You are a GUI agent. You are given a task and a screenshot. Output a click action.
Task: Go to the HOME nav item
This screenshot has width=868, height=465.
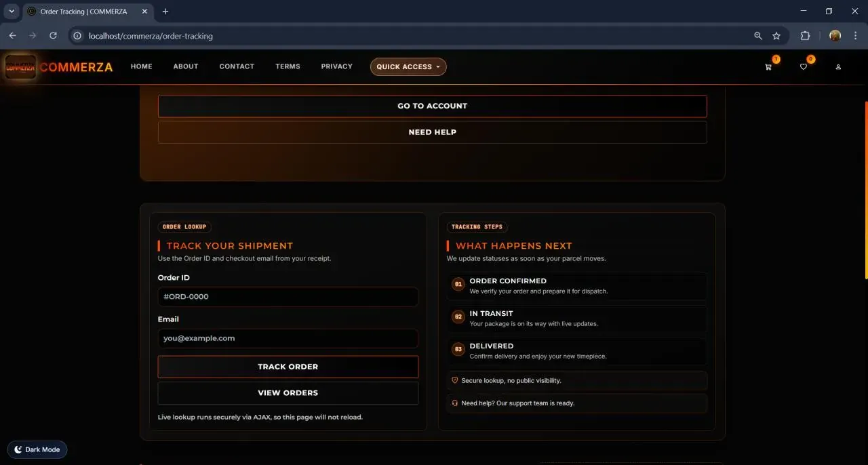[x=142, y=66]
